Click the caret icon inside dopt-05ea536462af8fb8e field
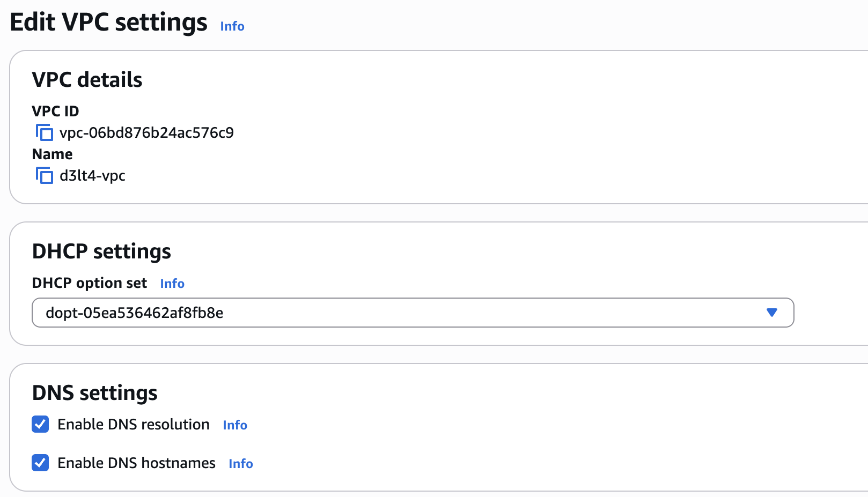The width and height of the screenshot is (868, 497). (773, 313)
